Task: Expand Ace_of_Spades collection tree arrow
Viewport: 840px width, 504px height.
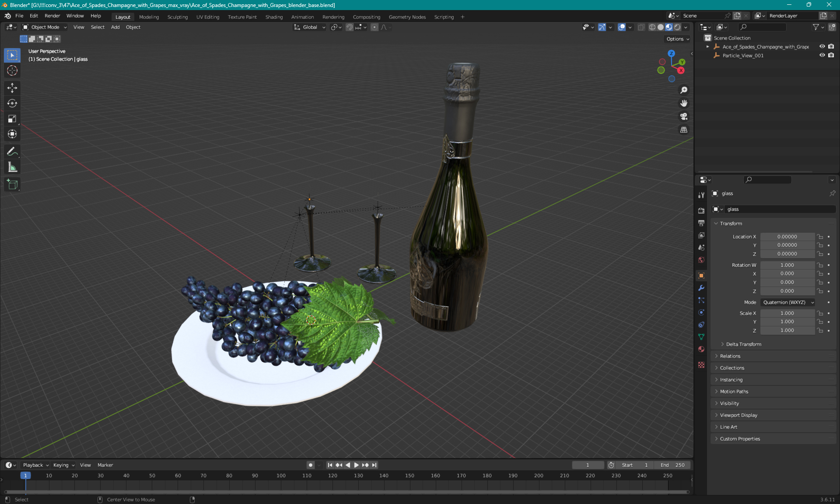Action: (708, 46)
